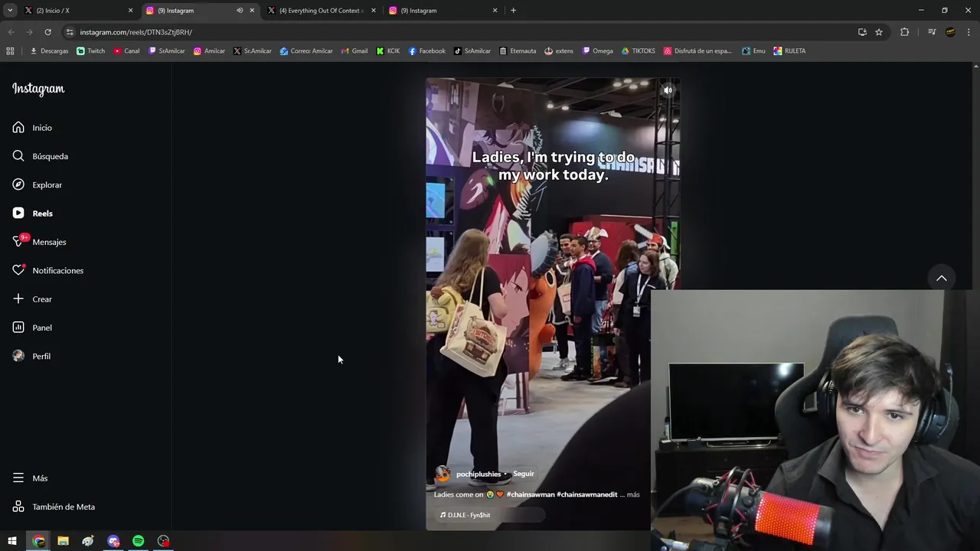Screen dimensions: 980x551
Task: Open a new Chrome tab
Action: (x=513, y=11)
